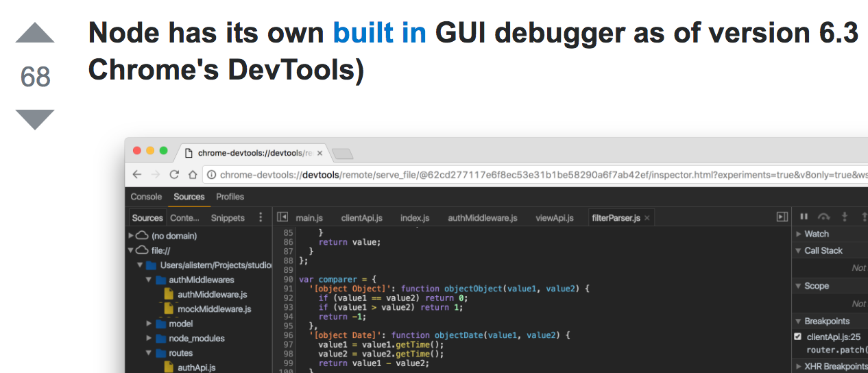Click the step over icon

pyautogui.click(x=824, y=217)
